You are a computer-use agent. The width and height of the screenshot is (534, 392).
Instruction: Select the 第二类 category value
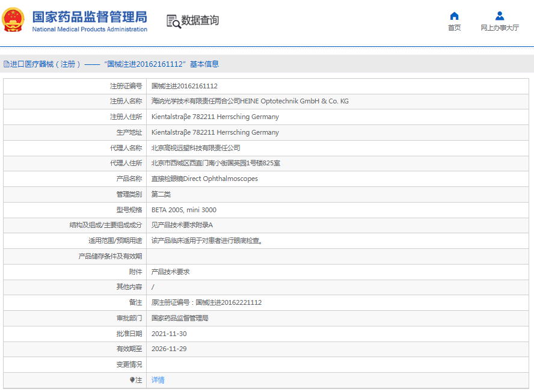[161, 194]
